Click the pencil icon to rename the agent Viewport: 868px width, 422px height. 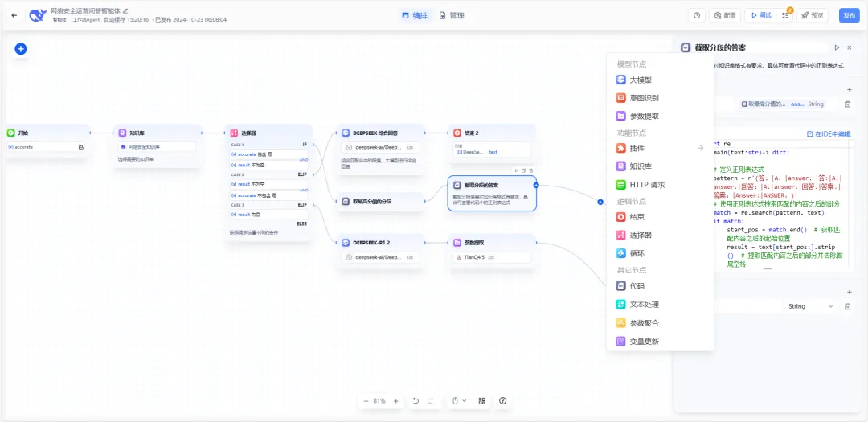(x=125, y=10)
